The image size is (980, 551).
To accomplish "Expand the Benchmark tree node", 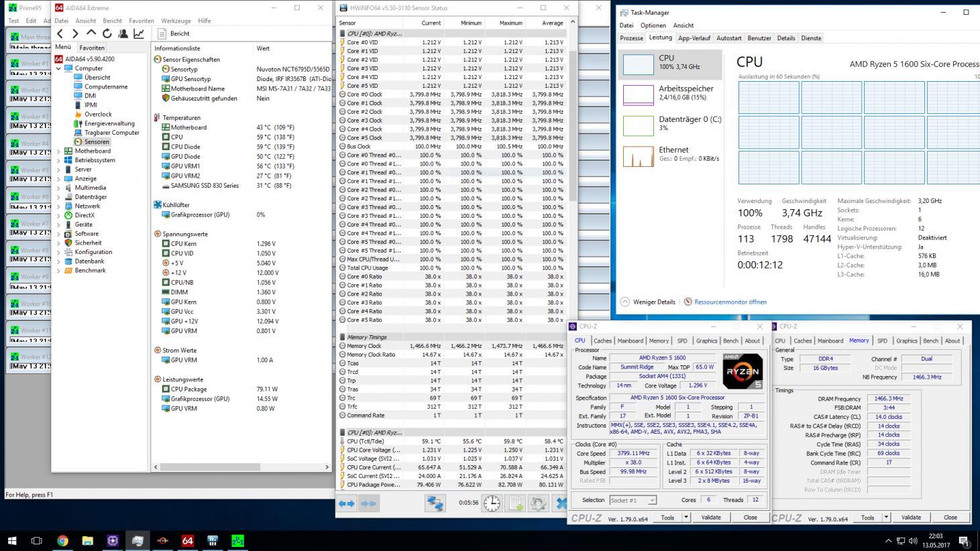I will (x=58, y=270).
